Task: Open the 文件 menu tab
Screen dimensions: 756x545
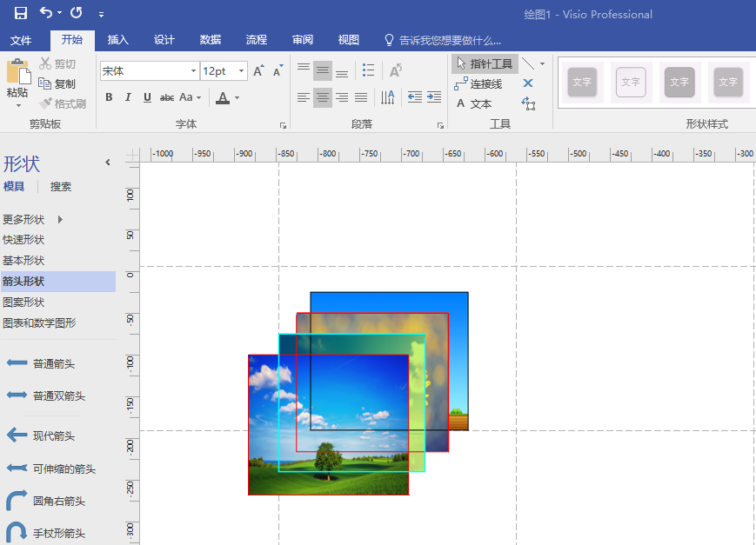Action: point(21,40)
